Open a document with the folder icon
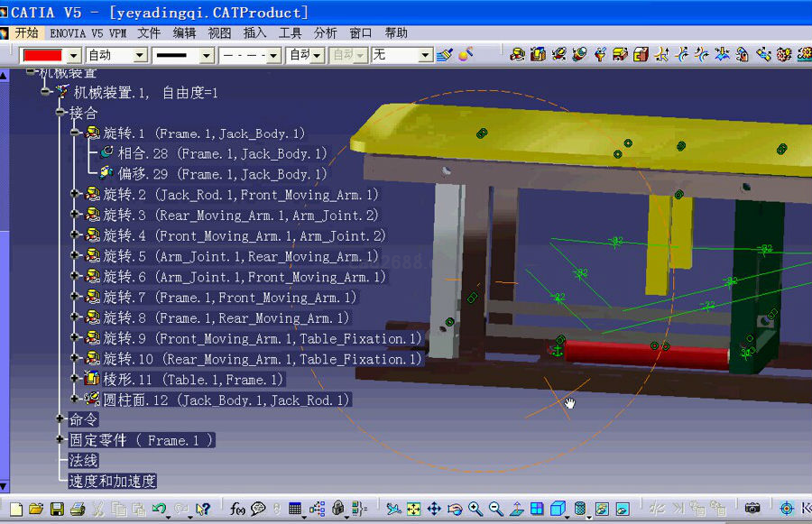812x524 pixels. [36, 510]
